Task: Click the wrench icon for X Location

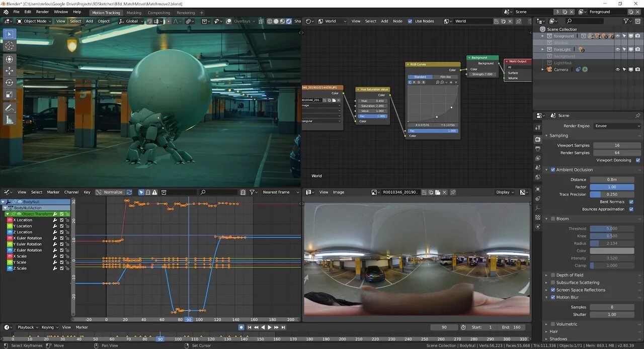Action: 55,220
